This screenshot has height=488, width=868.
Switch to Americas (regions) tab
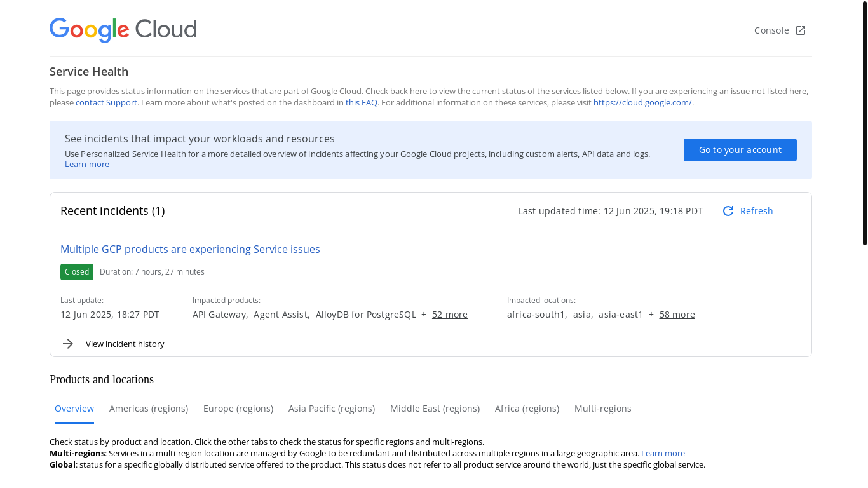(x=149, y=409)
